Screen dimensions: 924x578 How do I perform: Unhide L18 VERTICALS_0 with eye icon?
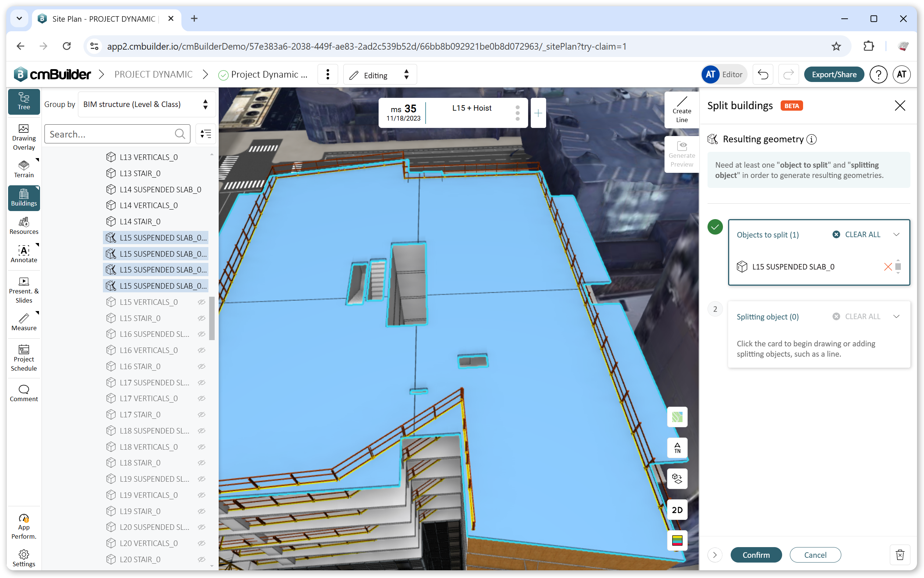201,447
